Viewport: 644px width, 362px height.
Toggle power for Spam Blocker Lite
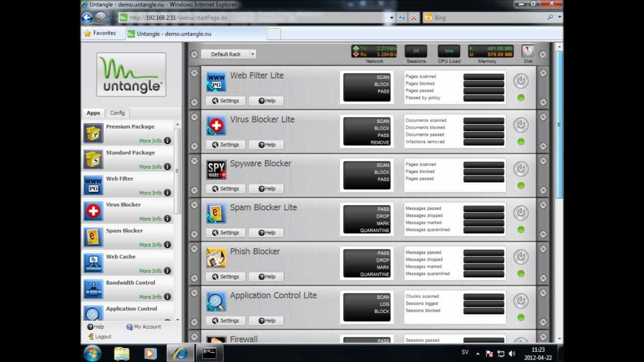coord(521,213)
